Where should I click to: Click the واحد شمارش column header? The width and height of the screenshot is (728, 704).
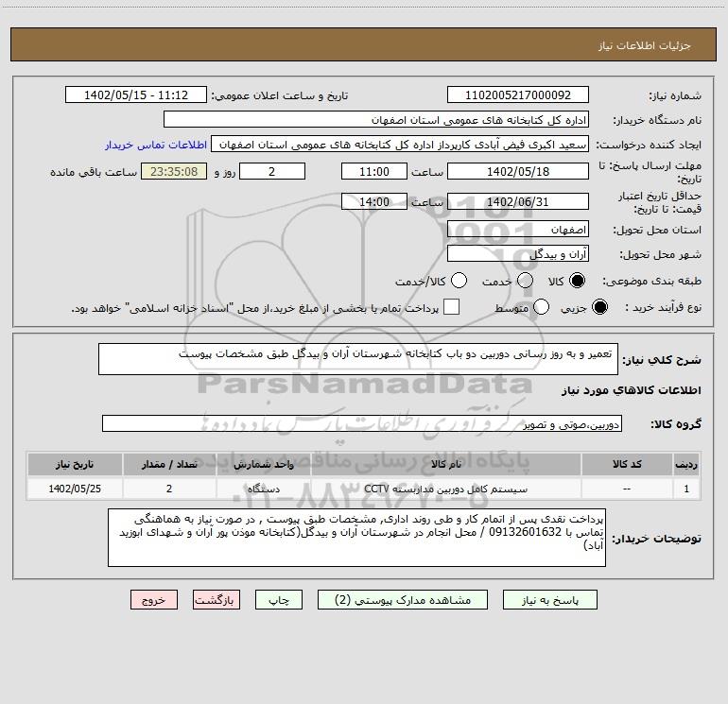(x=264, y=464)
